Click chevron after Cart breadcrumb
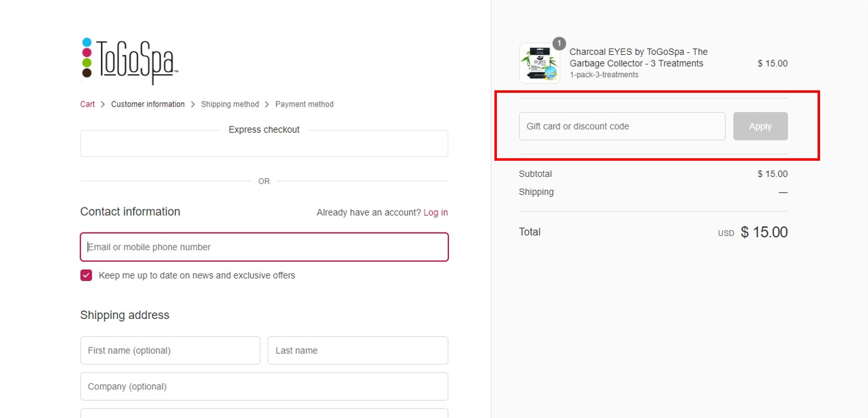Viewport: 868px width, 418px height. tap(103, 105)
